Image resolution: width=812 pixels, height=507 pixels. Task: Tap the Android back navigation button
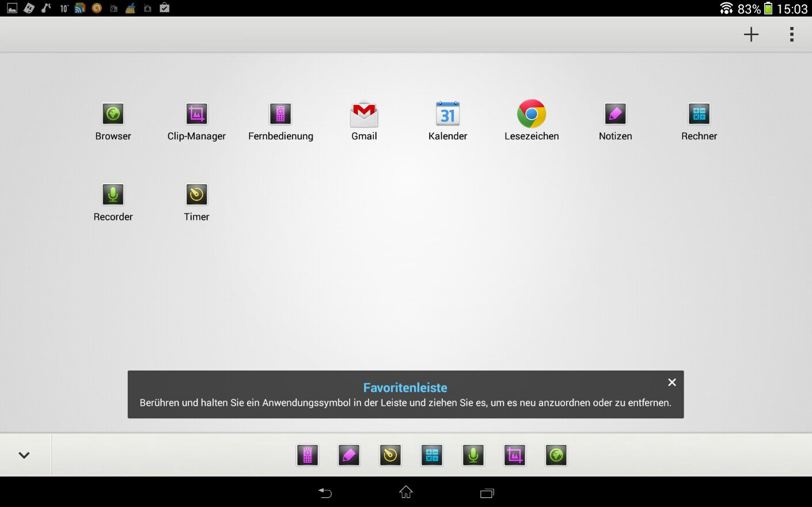pos(325,493)
